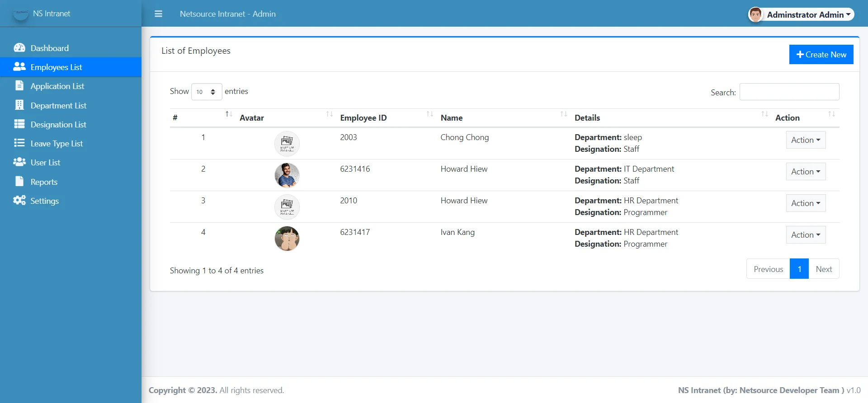Click the Department List building icon
Viewport: 868px width, 403px height.
pyautogui.click(x=19, y=105)
